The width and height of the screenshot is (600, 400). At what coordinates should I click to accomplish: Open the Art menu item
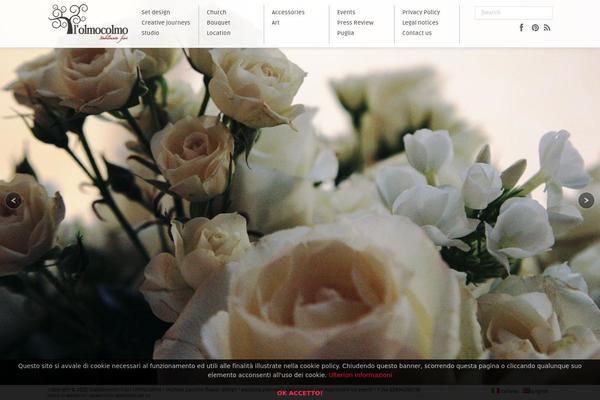(276, 23)
